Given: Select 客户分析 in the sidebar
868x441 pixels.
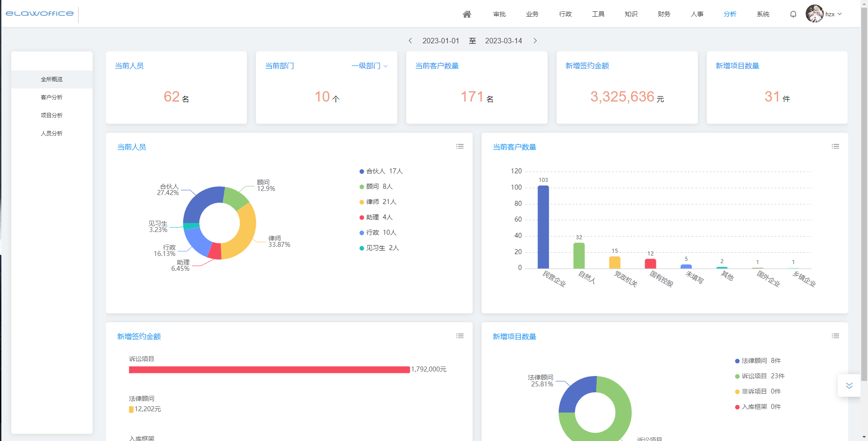Looking at the screenshot, I should [x=52, y=97].
